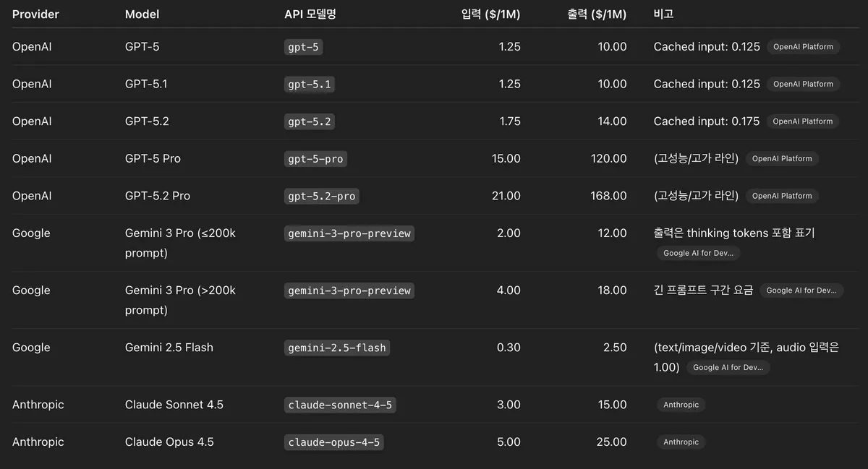Screen dimensions: 868x469
Task: Click the GPT-5.1 model name cell
Action: (146, 84)
